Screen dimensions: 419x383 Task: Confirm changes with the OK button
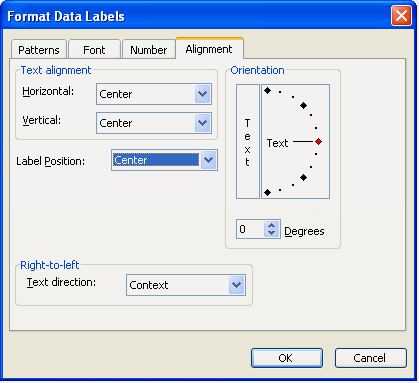287,358
